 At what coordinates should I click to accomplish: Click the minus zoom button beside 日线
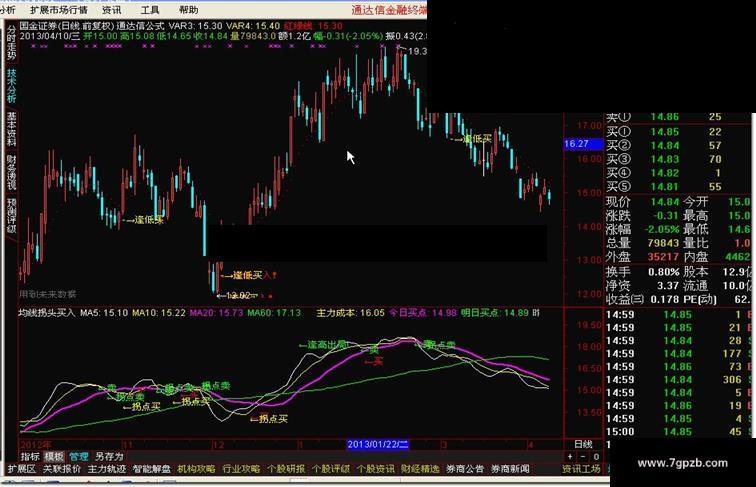click(x=582, y=456)
